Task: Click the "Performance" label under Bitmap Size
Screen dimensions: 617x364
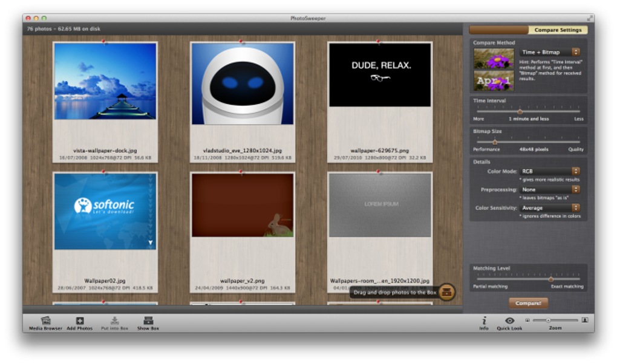Action: click(x=486, y=149)
